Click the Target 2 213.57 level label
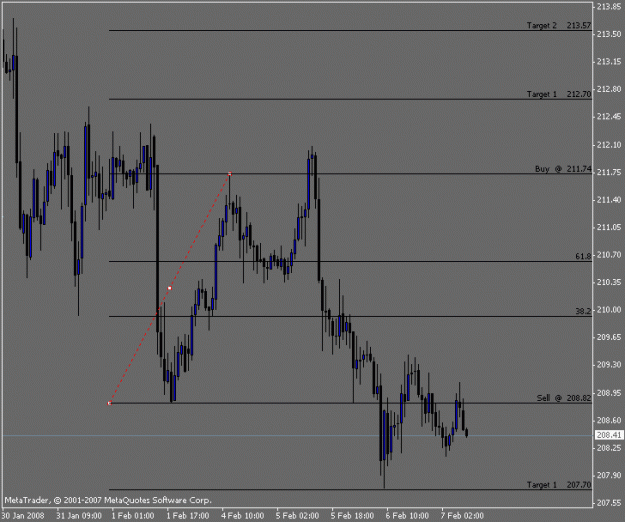 559,26
